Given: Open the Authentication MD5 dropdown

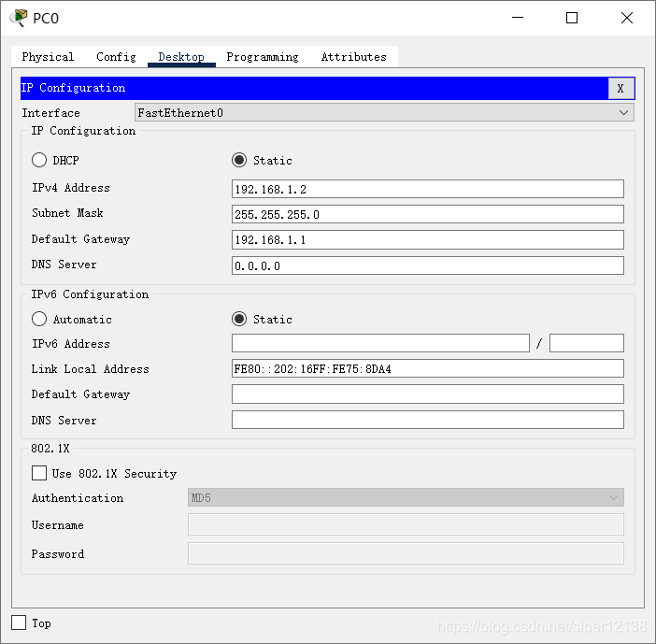Looking at the screenshot, I should coord(406,497).
